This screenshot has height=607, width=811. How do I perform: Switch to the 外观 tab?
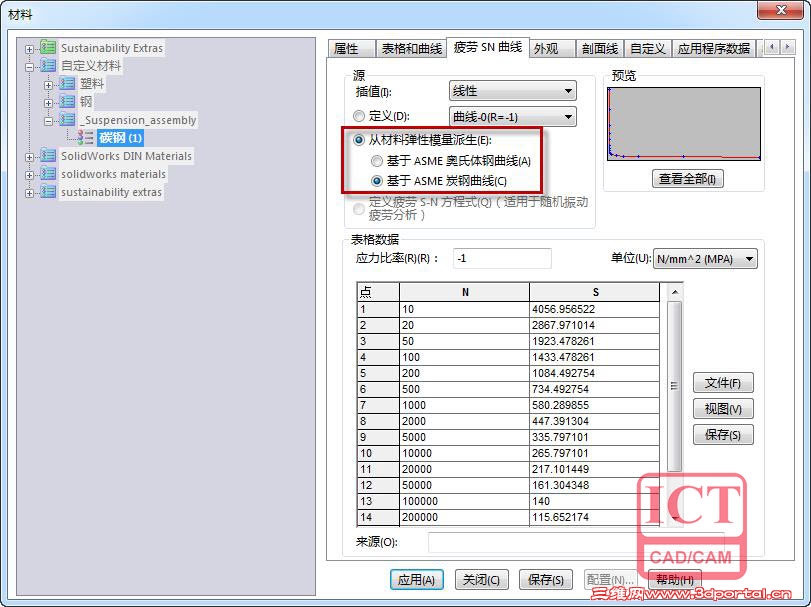(x=551, y=49)
